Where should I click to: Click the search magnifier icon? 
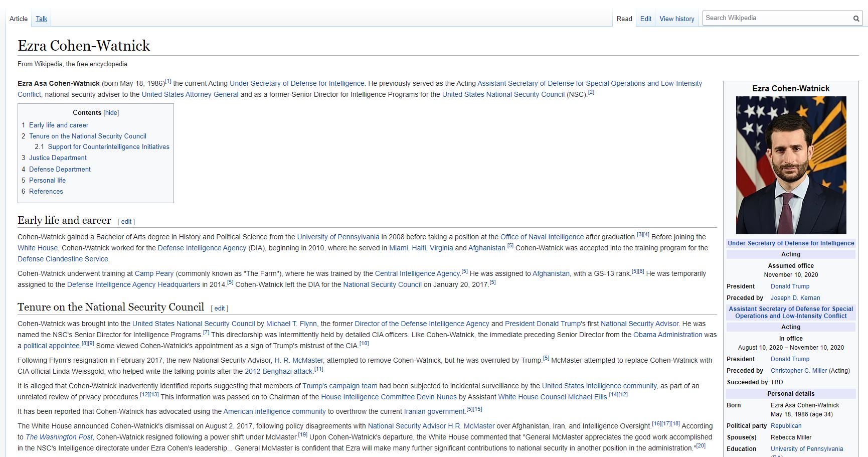pos(856,19)
